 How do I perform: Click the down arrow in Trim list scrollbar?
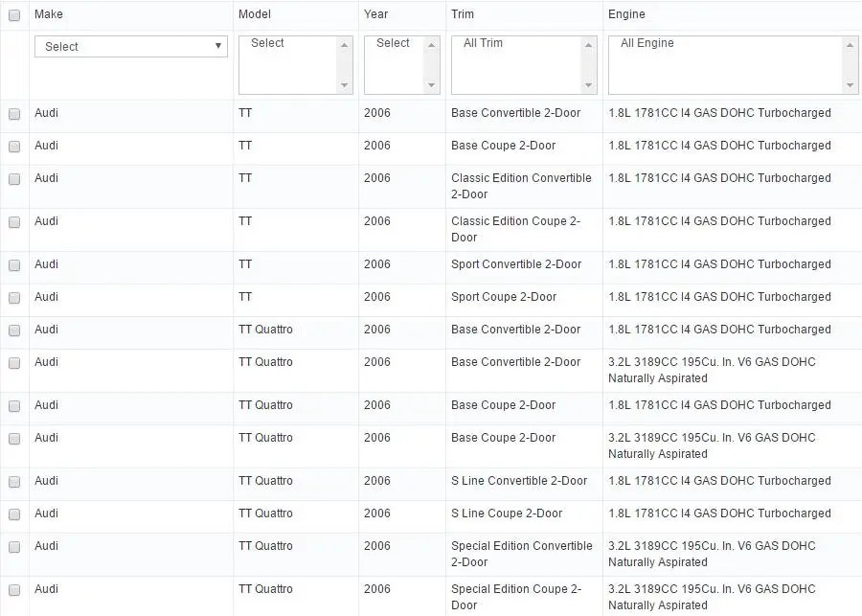[588, 85]
